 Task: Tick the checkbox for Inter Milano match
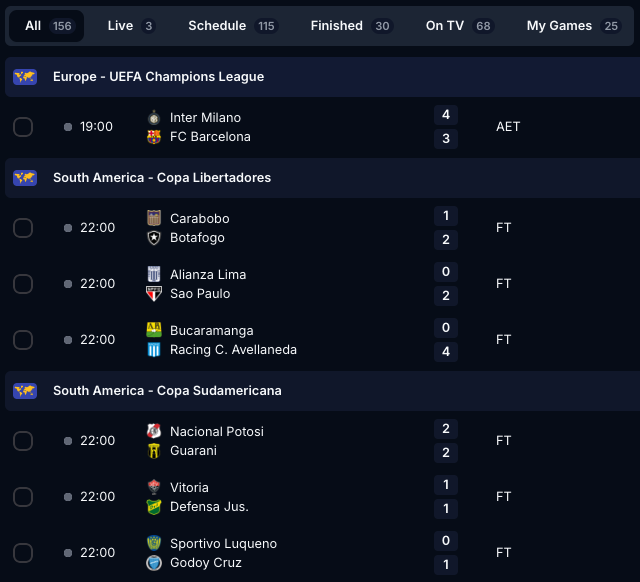23,127
